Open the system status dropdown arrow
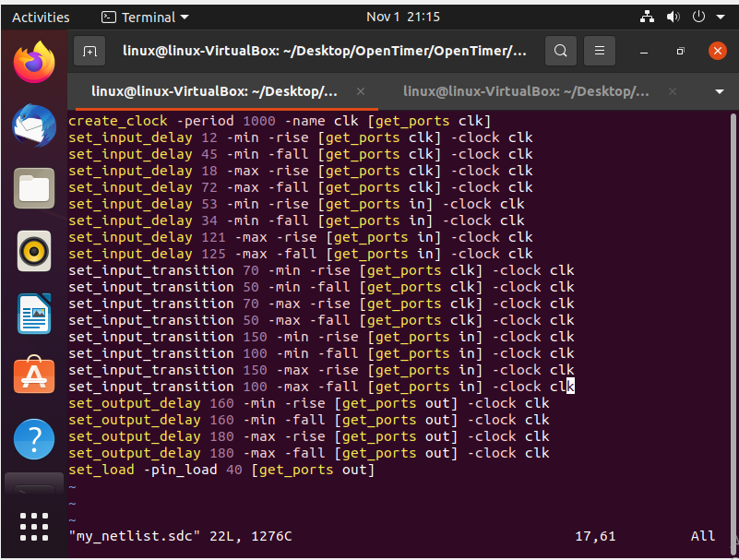Image resolution: width=739 pixels, height=560 pixels. (x=721, y=17)
